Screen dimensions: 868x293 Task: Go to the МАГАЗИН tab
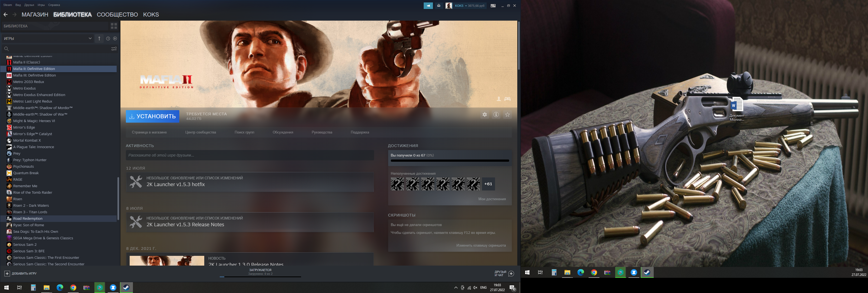[35, 14]
